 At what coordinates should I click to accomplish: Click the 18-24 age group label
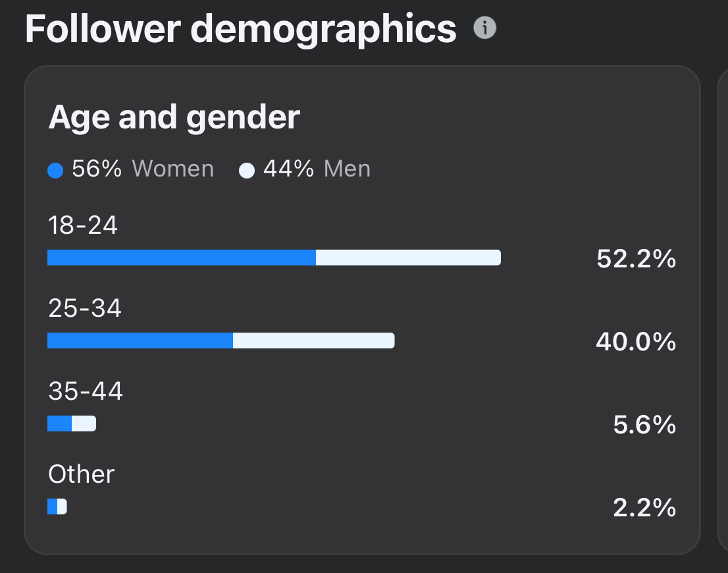(83, 225)
